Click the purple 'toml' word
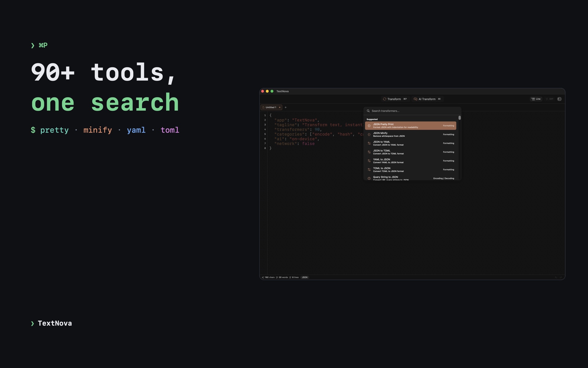 click(170, 130)
